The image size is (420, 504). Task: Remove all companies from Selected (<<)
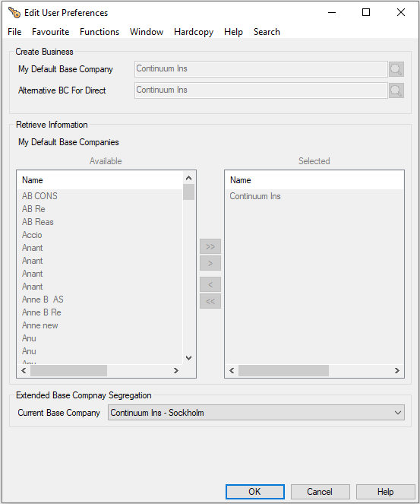point(210,301)
